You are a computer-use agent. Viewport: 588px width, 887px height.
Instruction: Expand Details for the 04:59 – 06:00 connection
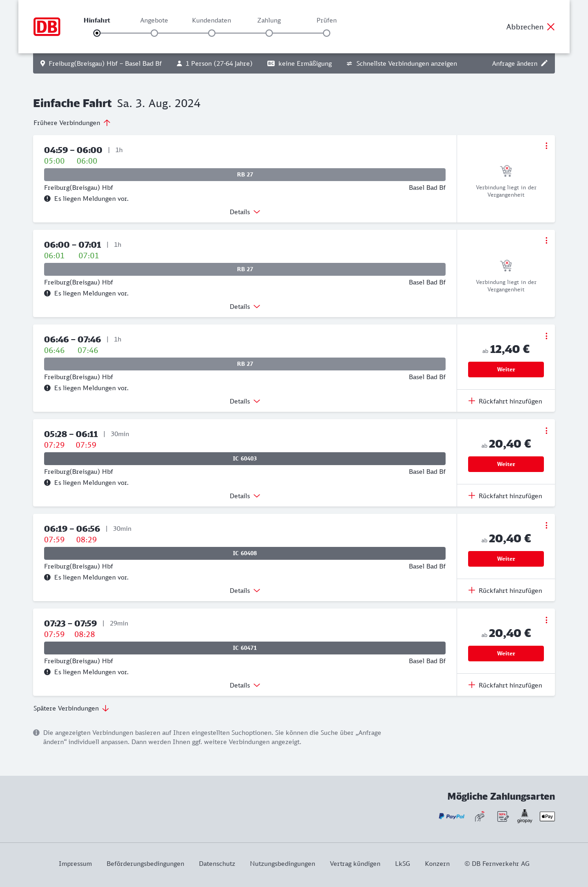(x=245, y=212)
